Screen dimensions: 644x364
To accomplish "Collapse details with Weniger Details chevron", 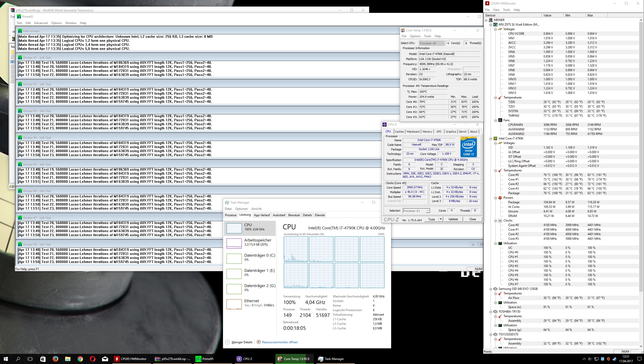I will pyautogui.click(x=227, y=342).
